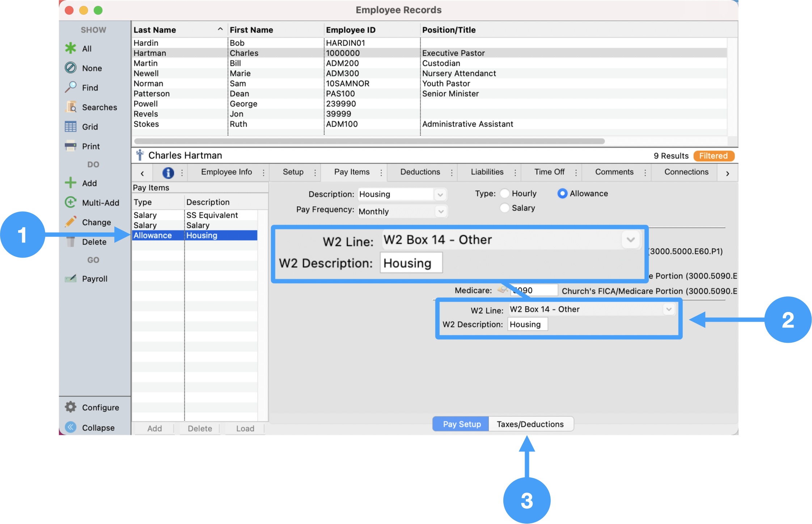The image size is (812, 524).
Task: Open the Searches icon in sidebar
Action: pos(71,107)
